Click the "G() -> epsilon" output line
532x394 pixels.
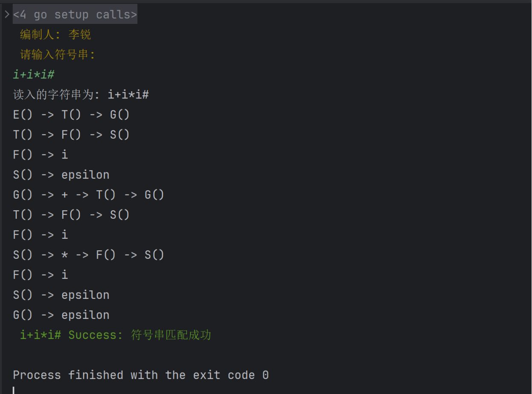tap(61, 315)
